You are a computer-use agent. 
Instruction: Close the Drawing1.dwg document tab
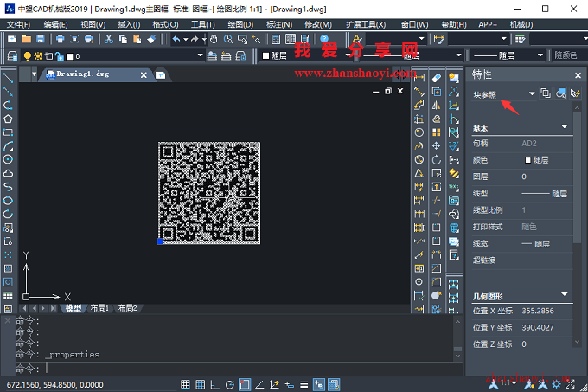pyautogui.click(x=144, y=75)
